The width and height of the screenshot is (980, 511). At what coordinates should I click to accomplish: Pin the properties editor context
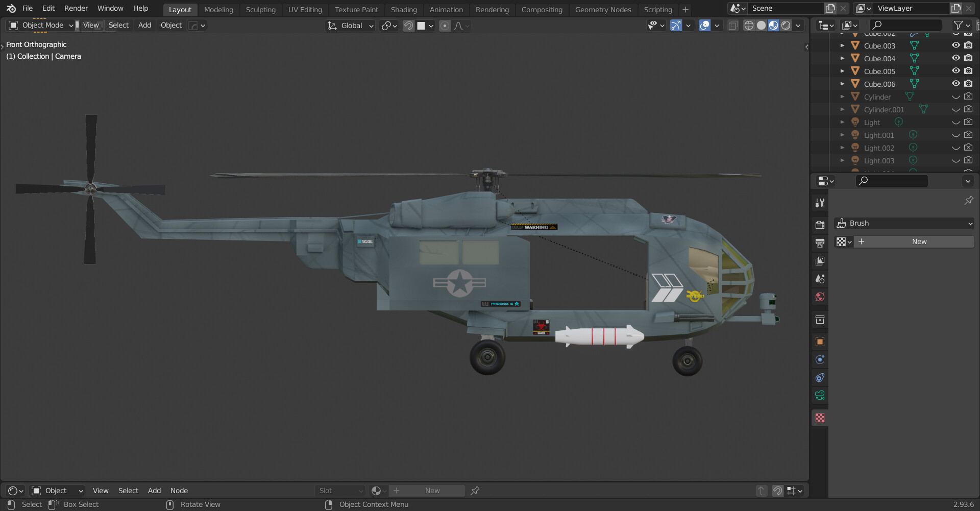[x=968, y=201]
